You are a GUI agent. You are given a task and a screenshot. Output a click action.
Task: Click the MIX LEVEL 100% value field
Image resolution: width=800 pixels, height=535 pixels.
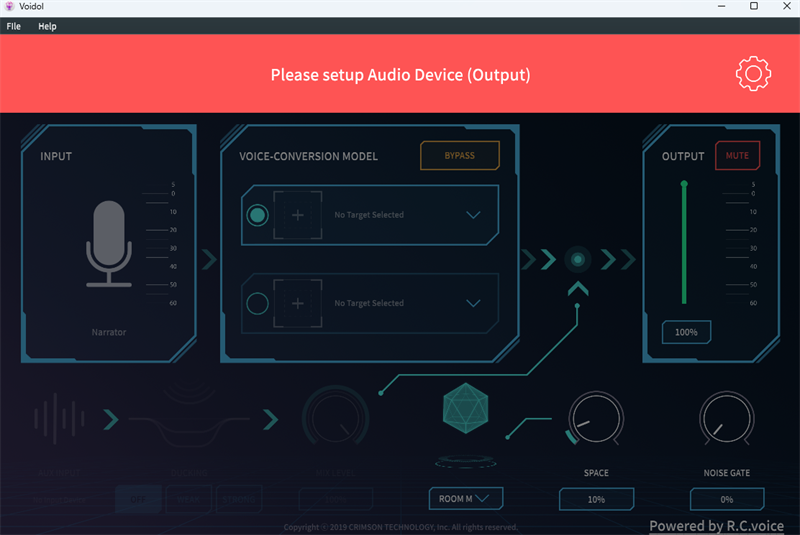coord(335,499)
